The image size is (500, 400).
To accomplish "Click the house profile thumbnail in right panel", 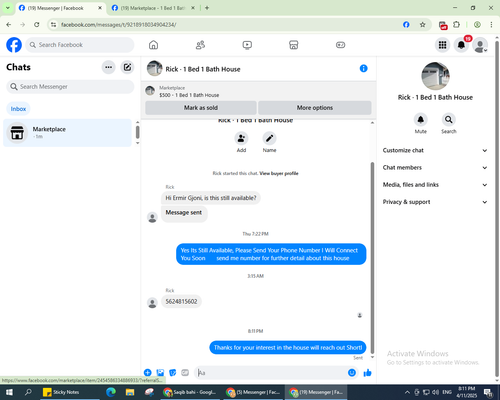I will pos(435,76).
